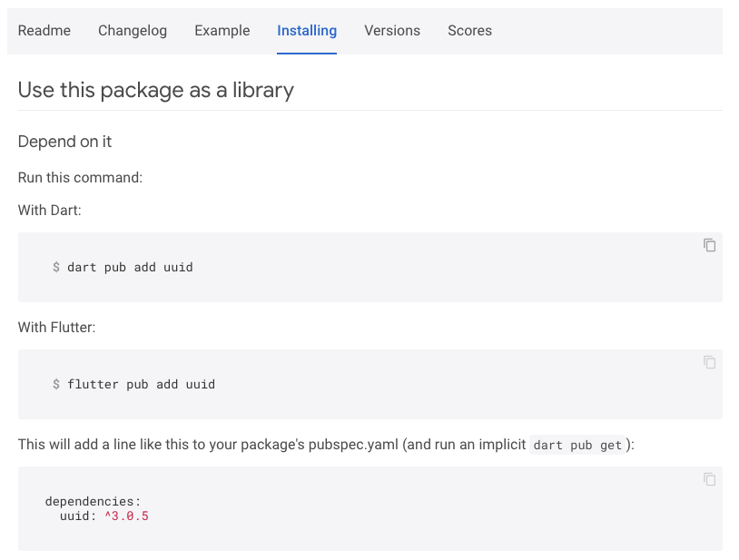Image resolution: width=739 pixels, height=560 pixels.
Task: Switch to the Changelog tab
Action: point(133,31)
